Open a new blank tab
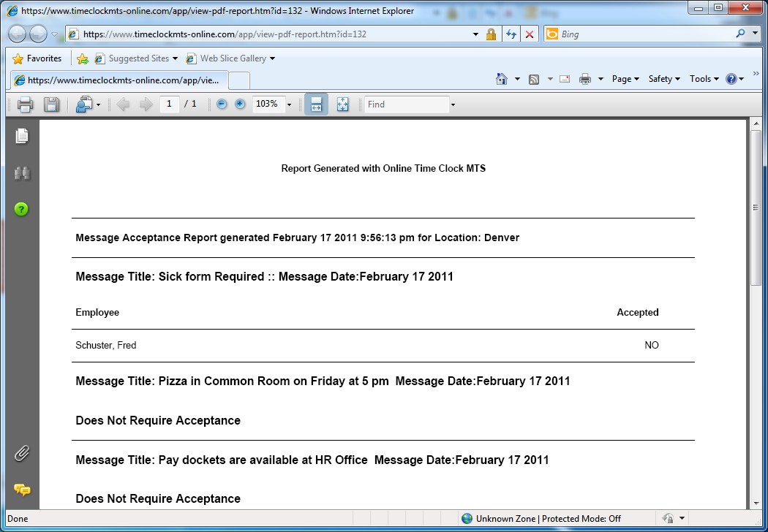 (239, 80)
